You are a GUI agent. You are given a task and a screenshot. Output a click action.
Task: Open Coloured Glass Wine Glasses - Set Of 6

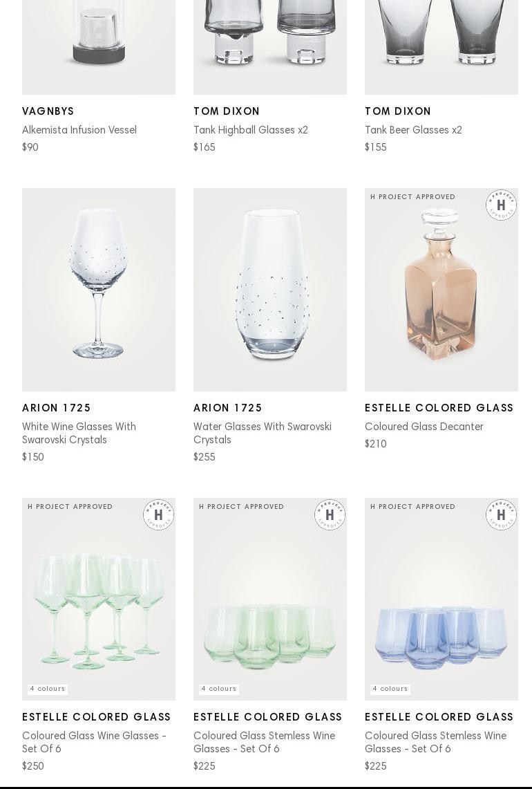click(94, 742)
